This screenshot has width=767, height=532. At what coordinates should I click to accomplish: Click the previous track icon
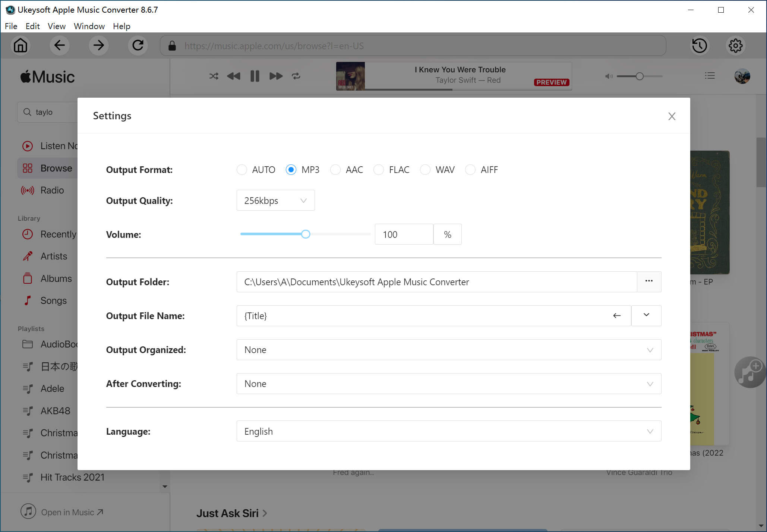coord(233,76)
